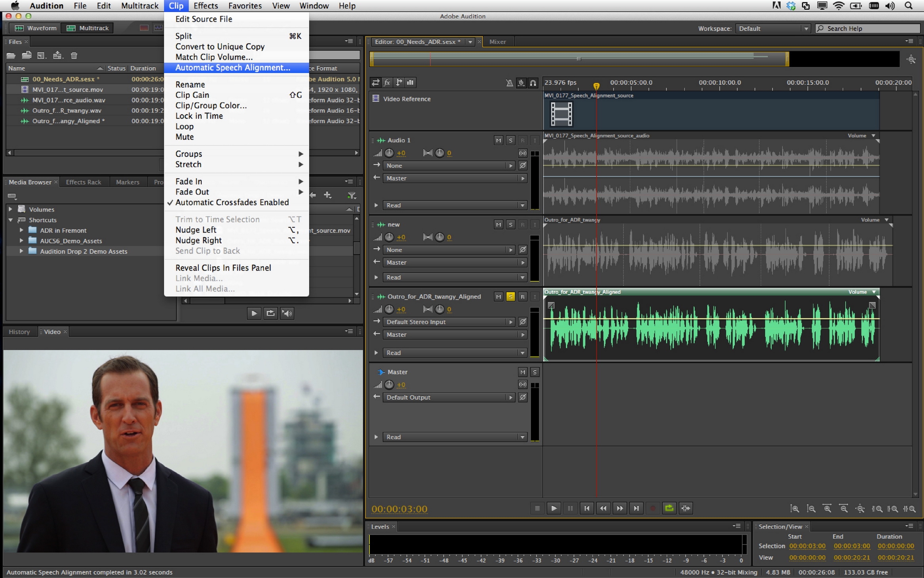The height and width of the screenshot is (578, 924).
Task: Click the snapping magnet icon above timeline
Action: click(533, 83)
